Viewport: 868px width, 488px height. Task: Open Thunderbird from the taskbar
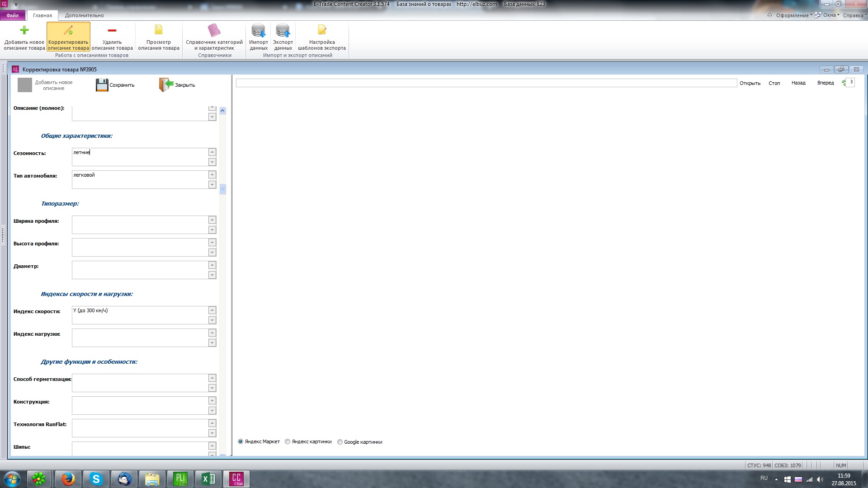tap(124, 479)
